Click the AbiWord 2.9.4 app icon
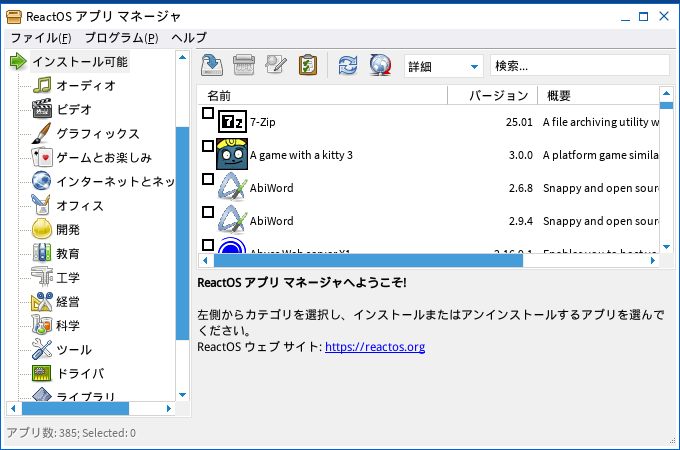Viewport: 680px width, 450px height. pos(232,220)
